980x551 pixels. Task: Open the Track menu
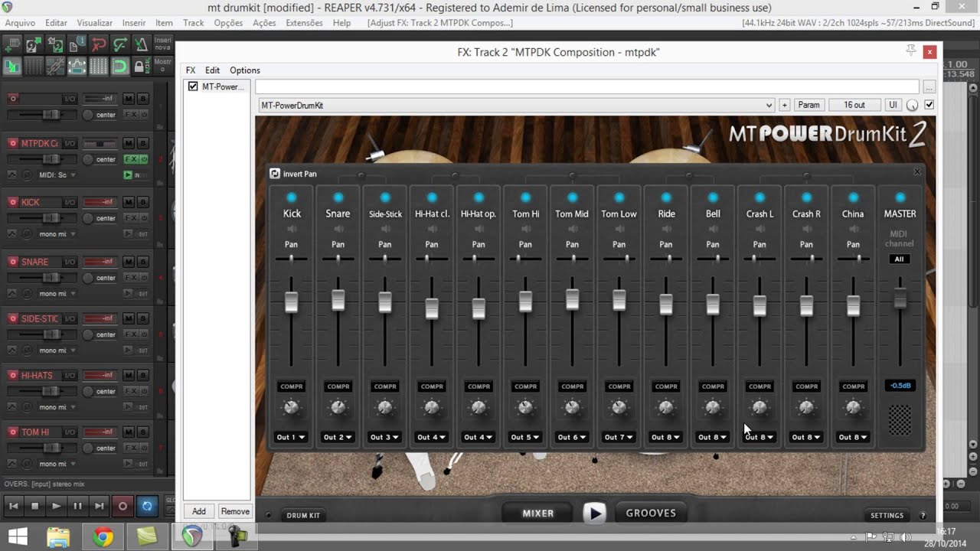coord(194,23)
